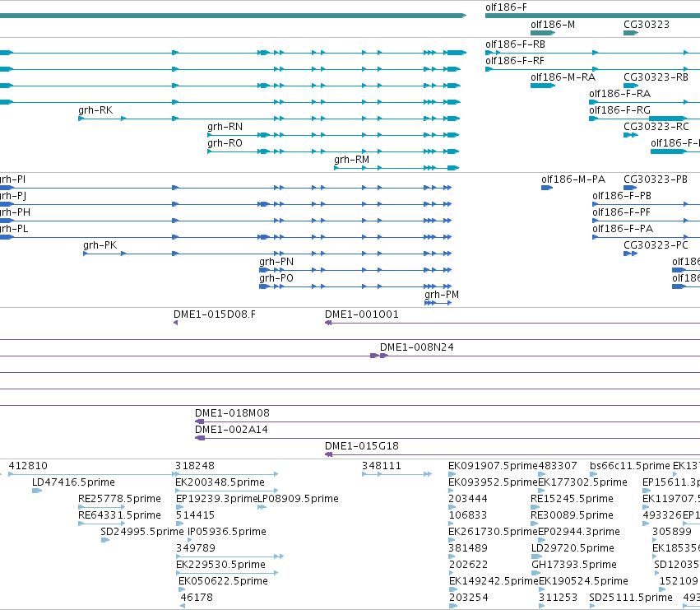Screen dimensions: 700x610
Task: Open EST label RE25778.5prime
Action: point(119,499)
